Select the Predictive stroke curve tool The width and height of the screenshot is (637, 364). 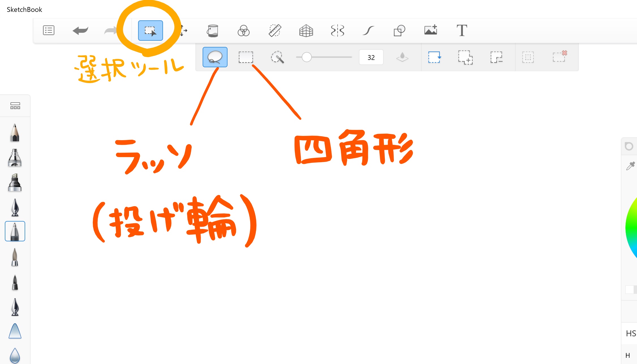[368, 31]
